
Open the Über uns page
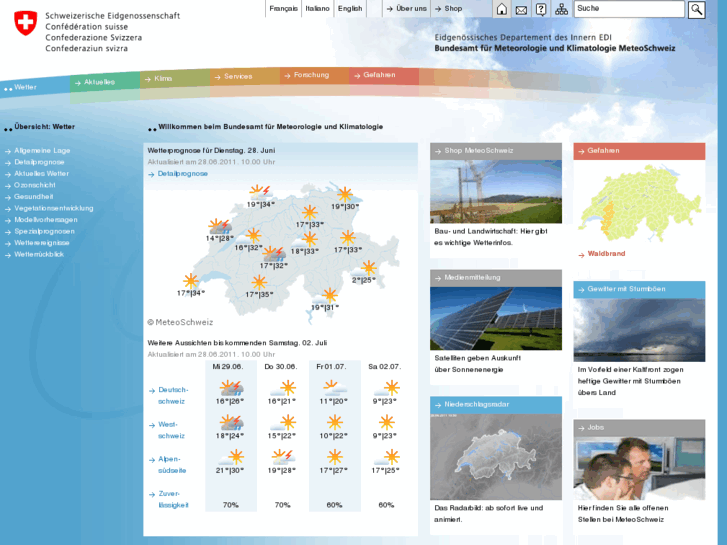point(407,8)
